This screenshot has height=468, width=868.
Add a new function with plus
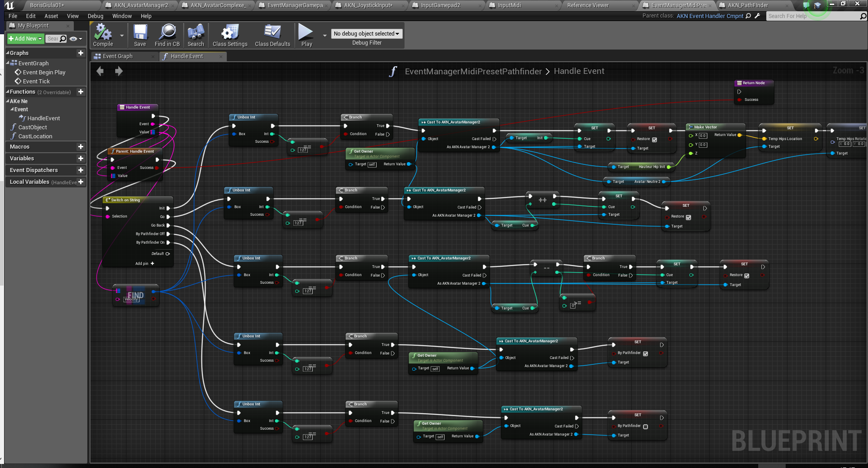tap(81, 91)
